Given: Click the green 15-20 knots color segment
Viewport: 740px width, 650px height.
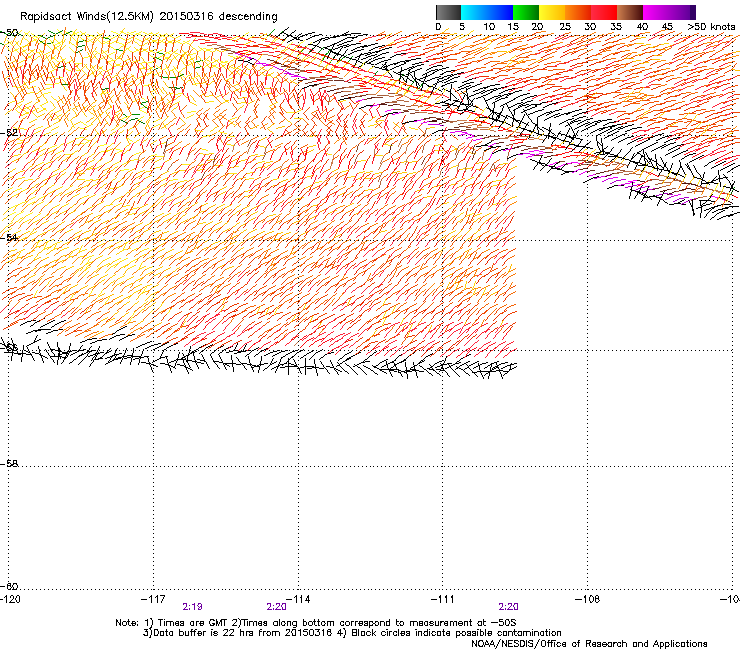Looking at the screenshot, I should click(x=526, y=12).
